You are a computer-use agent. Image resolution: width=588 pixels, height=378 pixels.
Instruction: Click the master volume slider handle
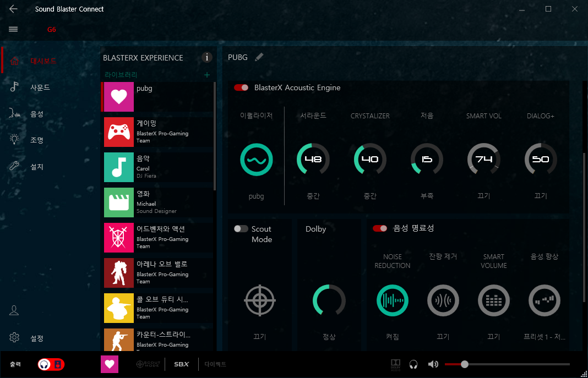(465, 364)
